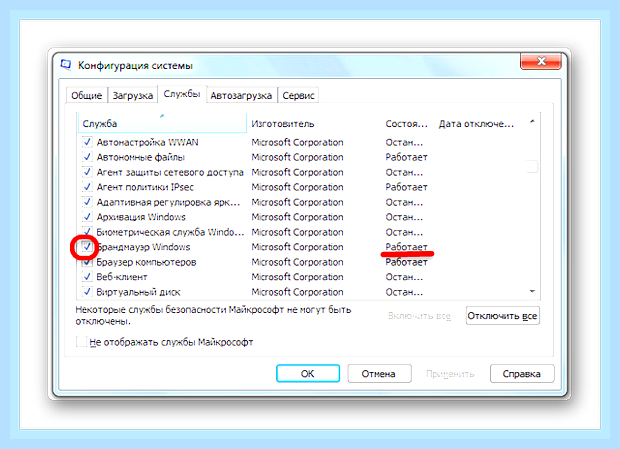Toggle the Автономные файлы service checkbox
The width and height of the screenshot is (620, 449).
coord(87,157)
